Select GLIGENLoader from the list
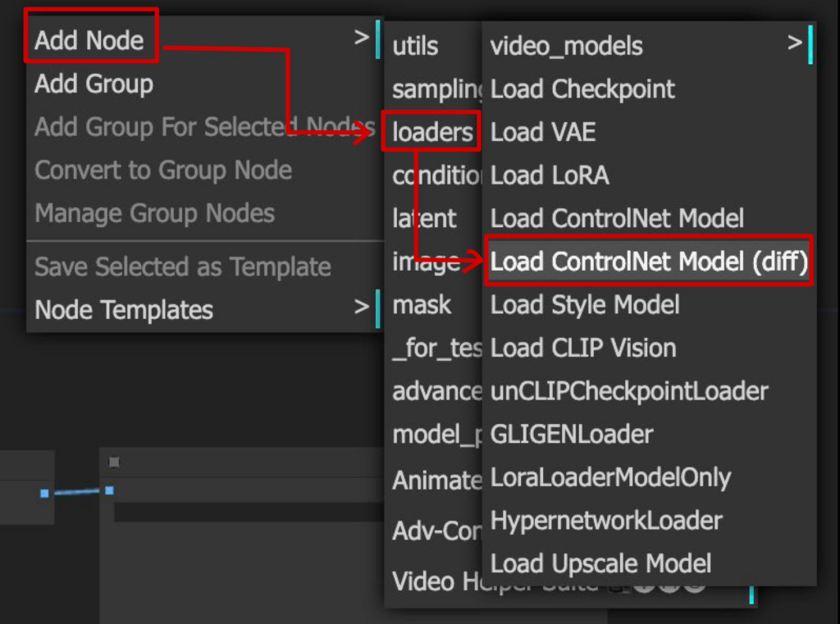Image resolution: width=840 pixels, height=624 pixels. [x=572, y=434]
